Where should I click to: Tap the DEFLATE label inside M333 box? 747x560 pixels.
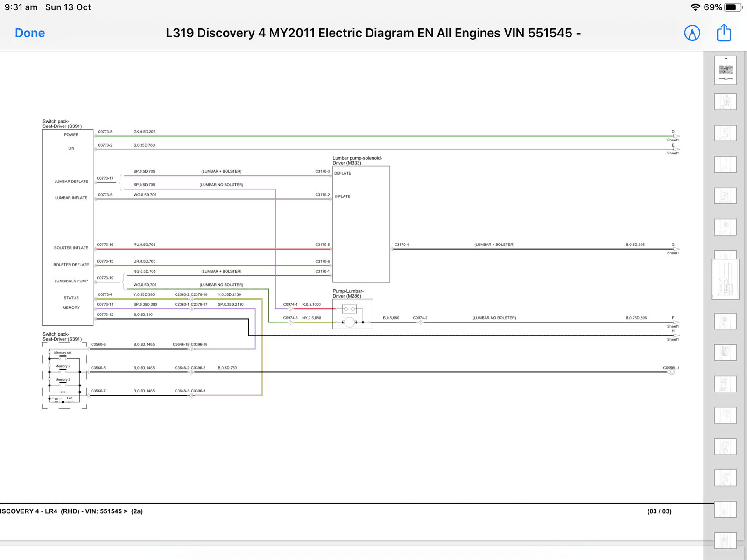(343, 173)
